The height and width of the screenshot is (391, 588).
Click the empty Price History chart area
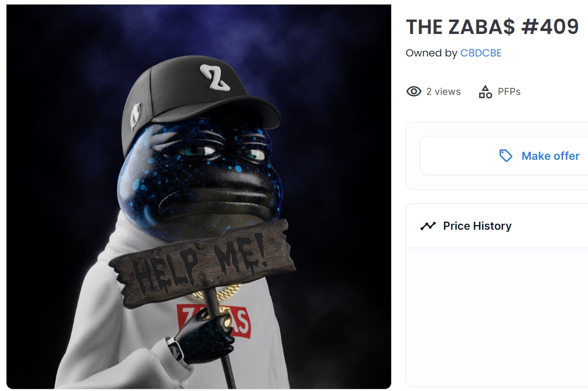(497, 317)
